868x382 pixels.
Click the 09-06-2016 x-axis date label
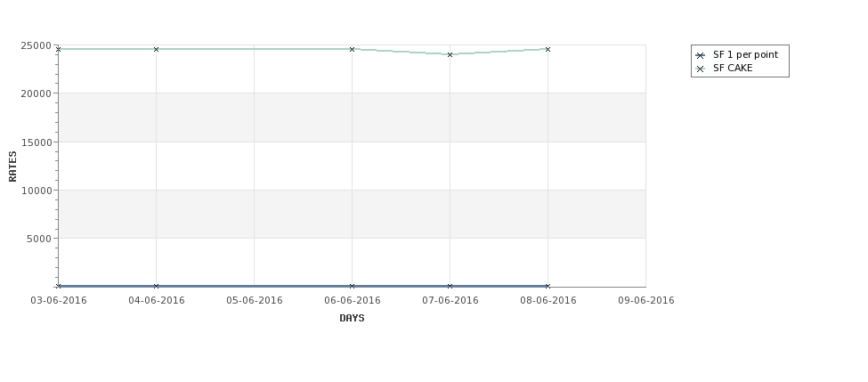coord(646,300)
